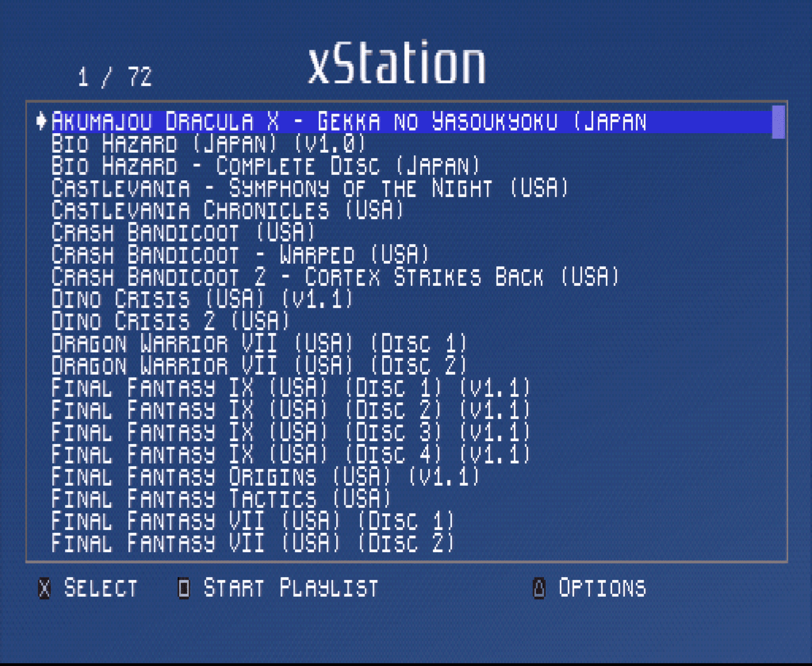Select Bio Hazard (Japan) (v1.0)
Image resolution: width=812 pixels, height=666 pixels.
coord(208,143)
